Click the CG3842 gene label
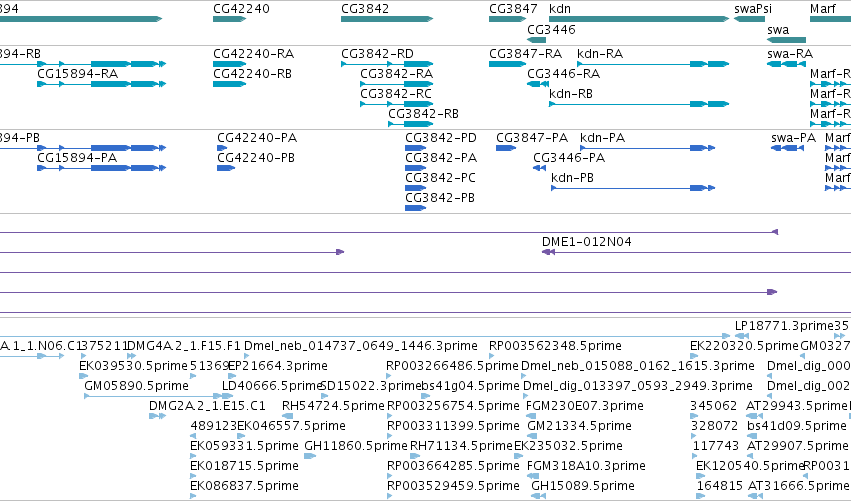851x501 pixels. pyautogui.click(x=365, y=9)
